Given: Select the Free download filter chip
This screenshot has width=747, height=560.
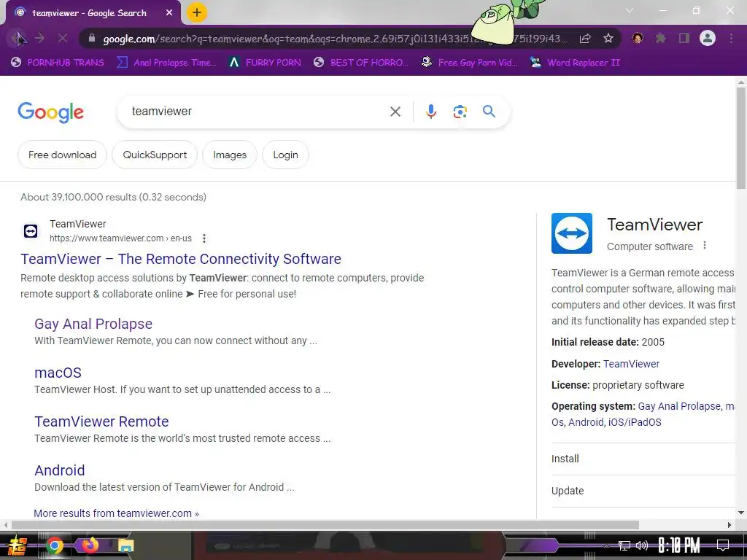Looking at the screenshot, I should click(63, 155).
